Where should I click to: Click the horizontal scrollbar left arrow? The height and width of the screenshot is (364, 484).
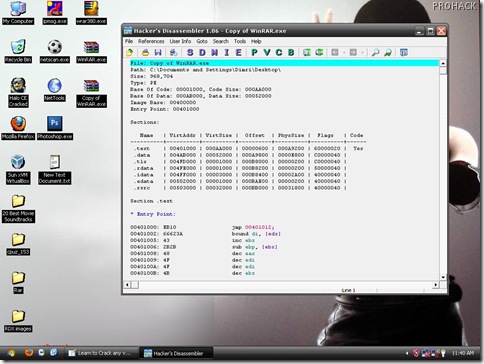pyautogui.click(x=127, y=285)
